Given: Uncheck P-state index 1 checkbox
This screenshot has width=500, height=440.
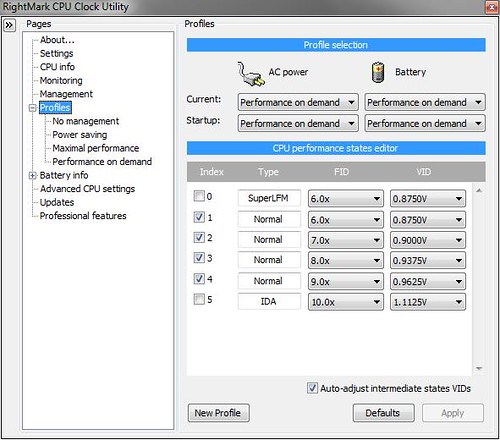Looking at the screenshot, I should point(199,217).
